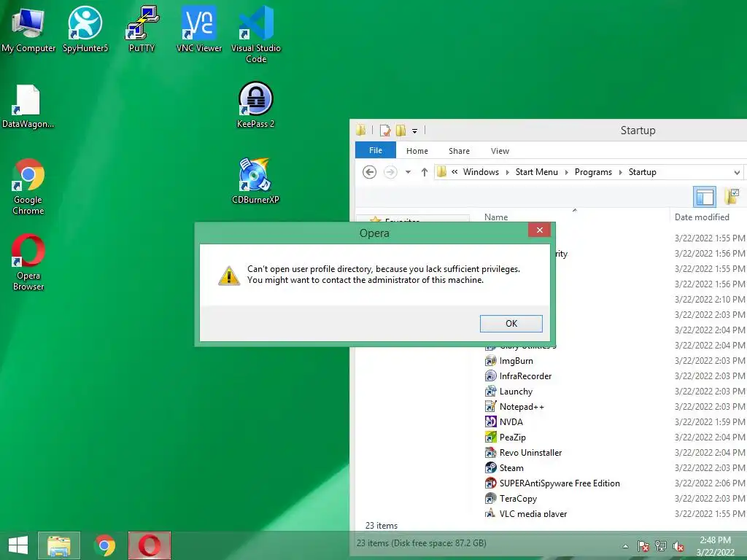Select the Revo Uninstaller shortcut
Screen dimensions: 747x560
click(x=523, y=452)
